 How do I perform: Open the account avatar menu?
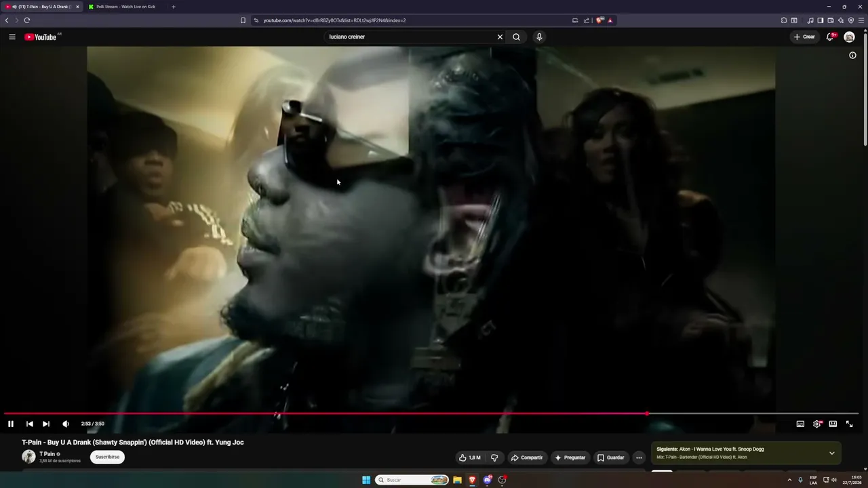pyautogui.click(x=849, y=37)
